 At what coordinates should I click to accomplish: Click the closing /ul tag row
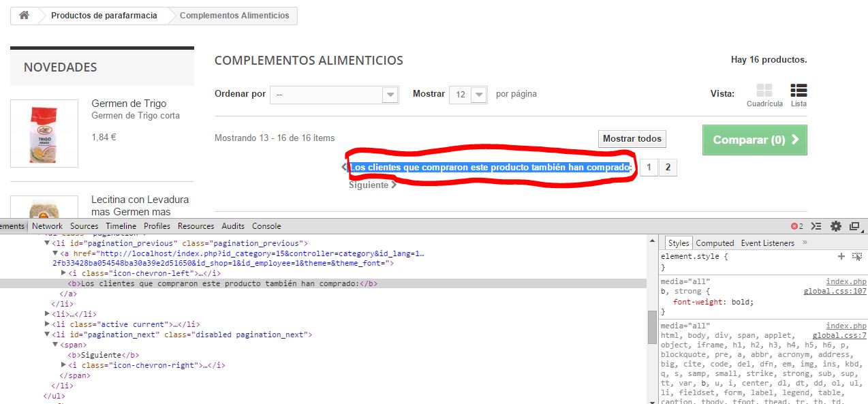(55, 396)
